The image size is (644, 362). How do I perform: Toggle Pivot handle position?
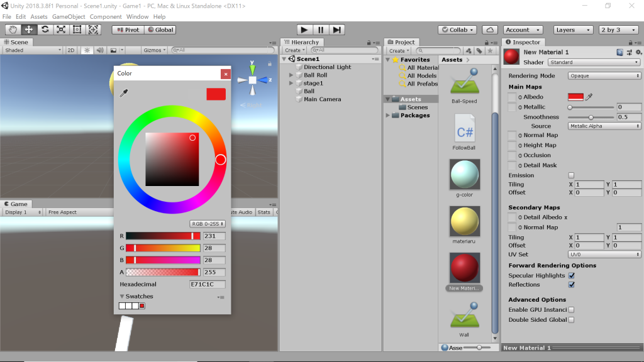[128, 30]
